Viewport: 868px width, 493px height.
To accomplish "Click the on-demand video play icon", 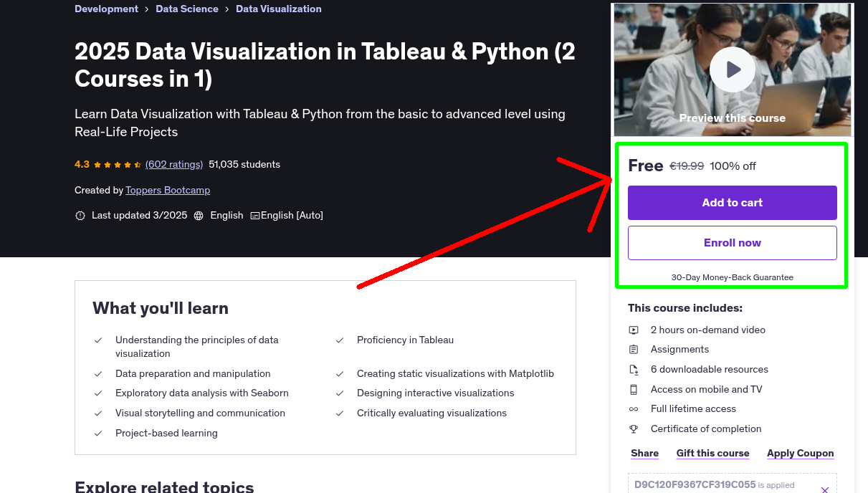I will click(634, 330).
